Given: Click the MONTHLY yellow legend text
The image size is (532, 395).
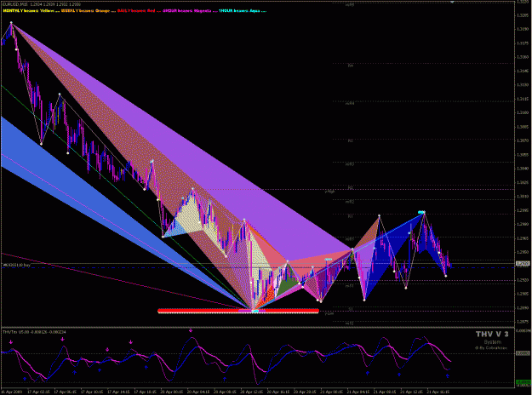Looking at the screenshot, I should click(x=30, y=11).
